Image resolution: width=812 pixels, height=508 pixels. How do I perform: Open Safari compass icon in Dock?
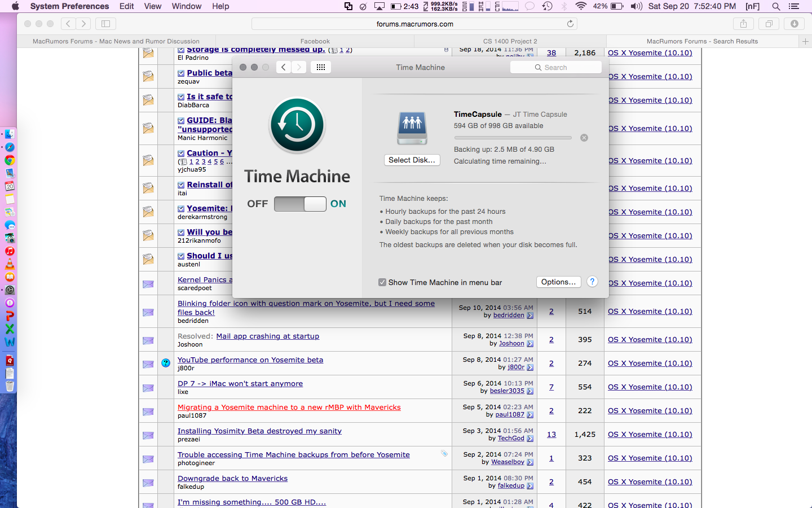pos(10,147)
